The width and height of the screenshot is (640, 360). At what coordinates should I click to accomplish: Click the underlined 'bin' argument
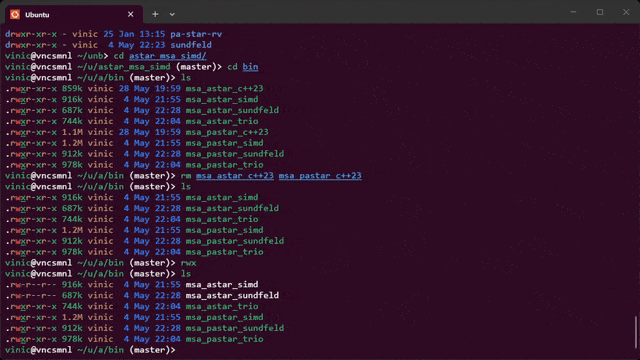point(250,67)
